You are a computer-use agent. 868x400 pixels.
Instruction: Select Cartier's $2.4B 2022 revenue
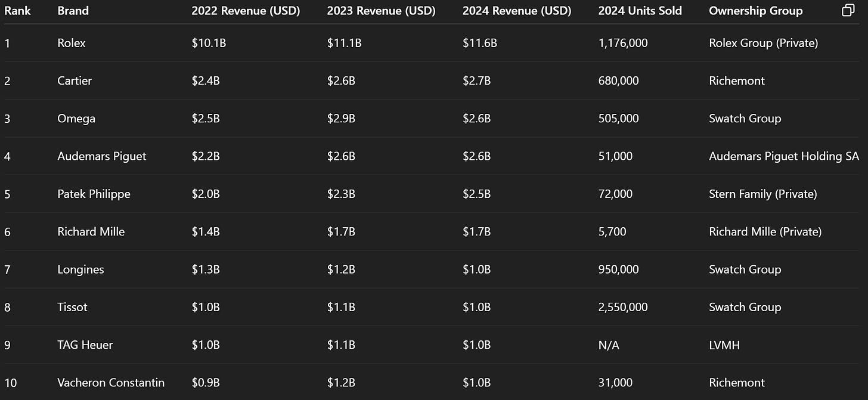click(206, 80)
